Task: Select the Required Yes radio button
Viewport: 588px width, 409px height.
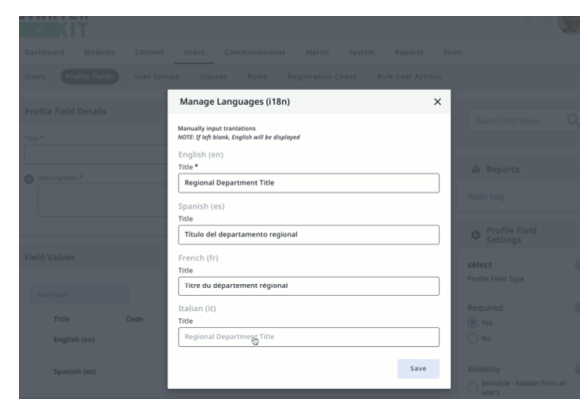Action: (473, 323)
